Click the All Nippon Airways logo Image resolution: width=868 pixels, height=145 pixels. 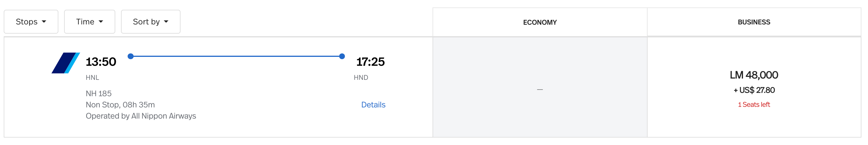(x=66, y=63)
